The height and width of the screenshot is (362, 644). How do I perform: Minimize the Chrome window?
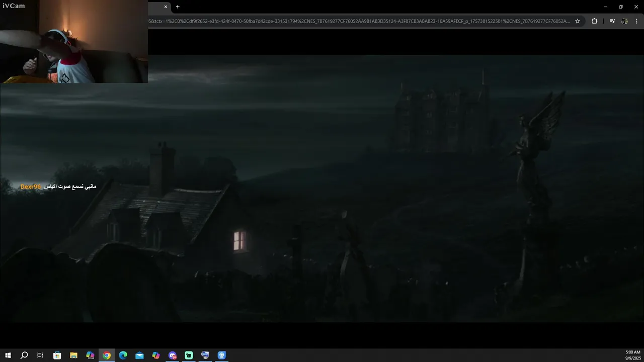point(605,7)
